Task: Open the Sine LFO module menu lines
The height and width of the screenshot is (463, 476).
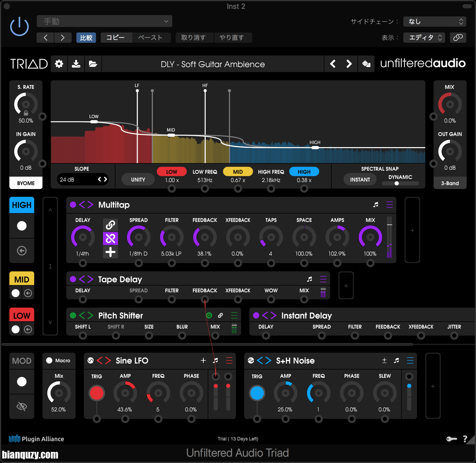Action: coord(229,360)
